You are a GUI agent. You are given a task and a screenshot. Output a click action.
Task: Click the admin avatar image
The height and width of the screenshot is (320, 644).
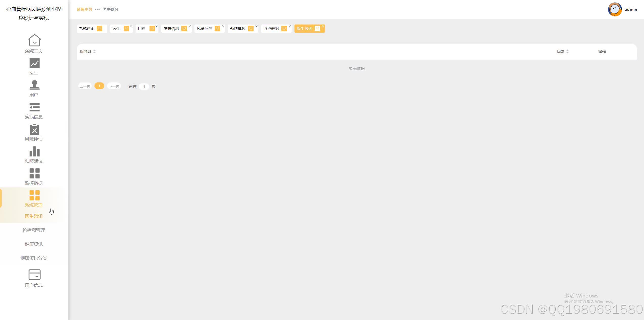[615, 10]
